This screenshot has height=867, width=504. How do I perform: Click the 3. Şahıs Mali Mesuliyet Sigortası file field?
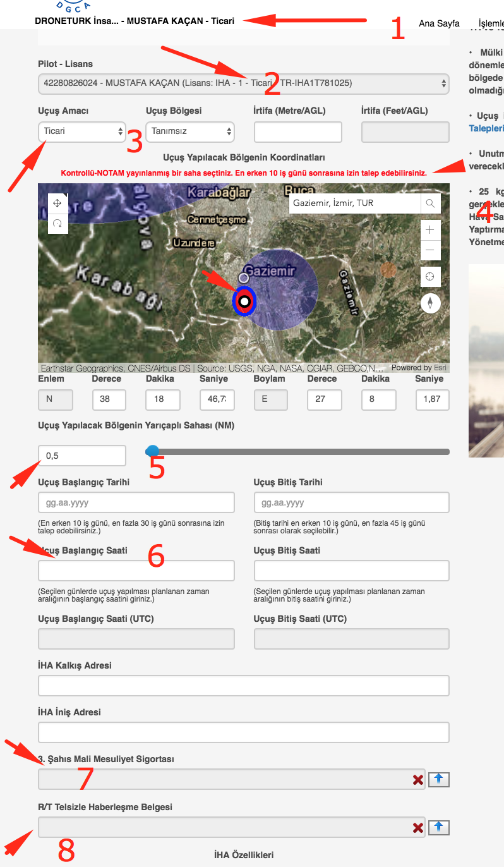pyautogui.click(x=232, y=779)
